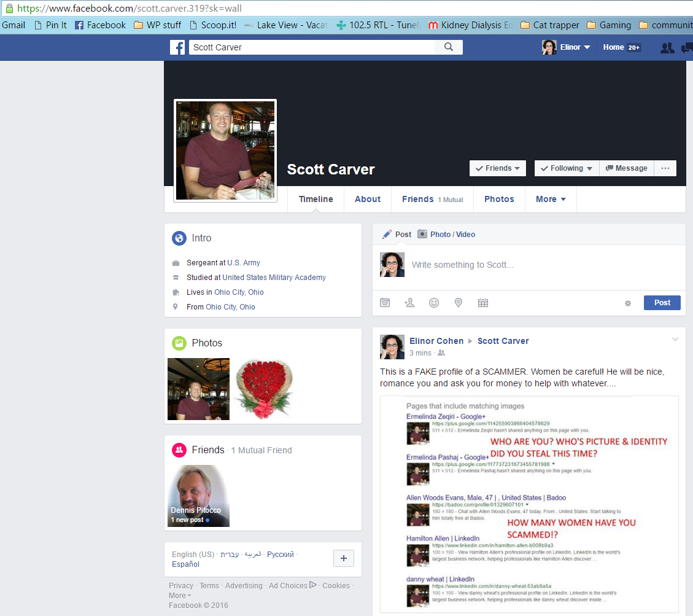
Task: Click the Facebook logo in the header
Action: tap(177, 47)
